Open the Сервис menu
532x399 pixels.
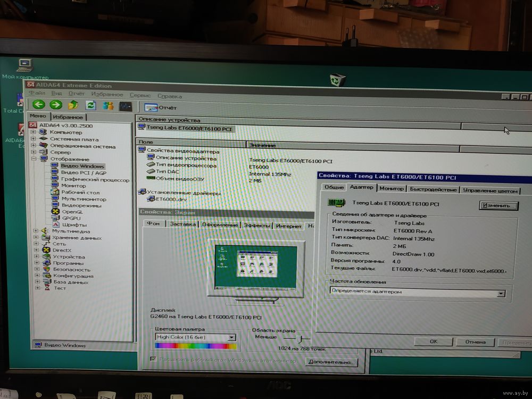[x=140, y=95]
